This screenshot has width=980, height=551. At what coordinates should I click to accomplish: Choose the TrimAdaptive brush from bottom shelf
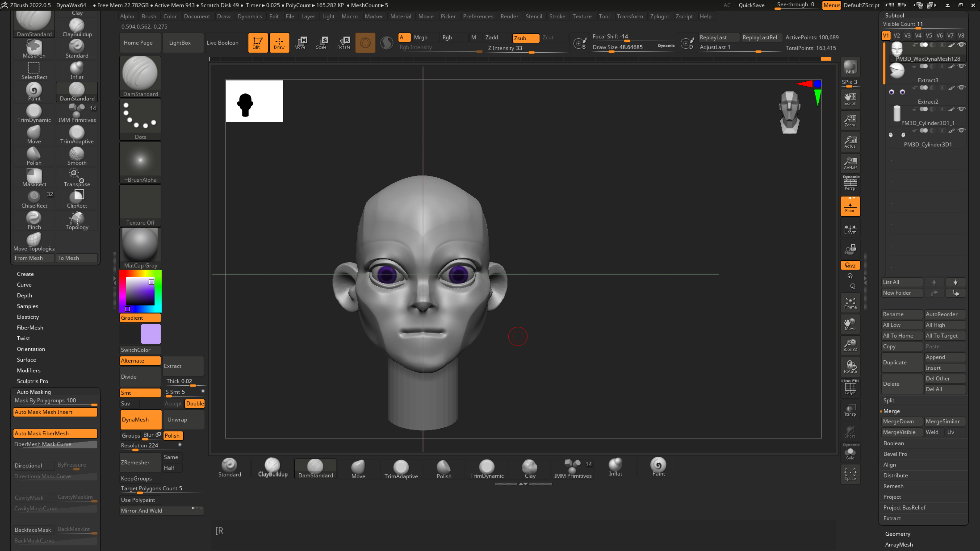pyautogui.click(x=401, y=469)
